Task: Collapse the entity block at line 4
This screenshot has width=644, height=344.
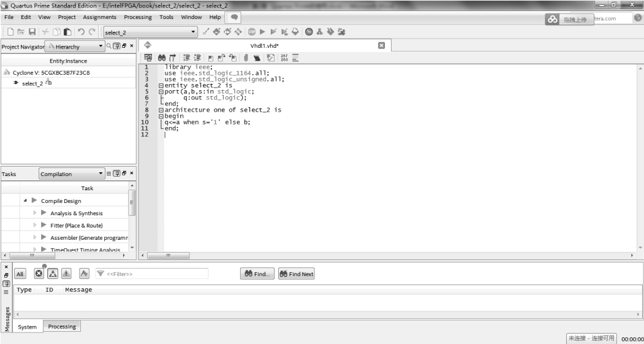Action: 161,85
